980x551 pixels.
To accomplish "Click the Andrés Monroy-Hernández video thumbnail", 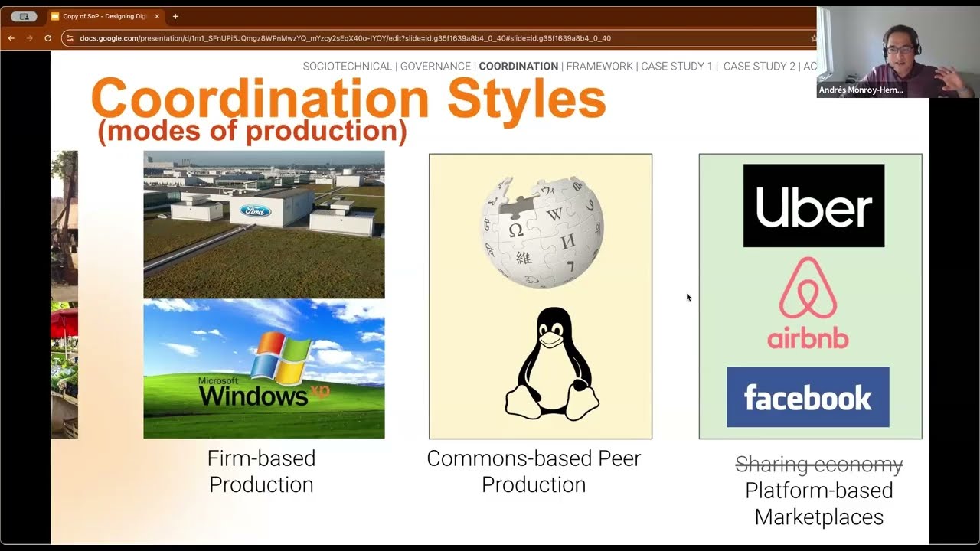I will pos(898,52).
